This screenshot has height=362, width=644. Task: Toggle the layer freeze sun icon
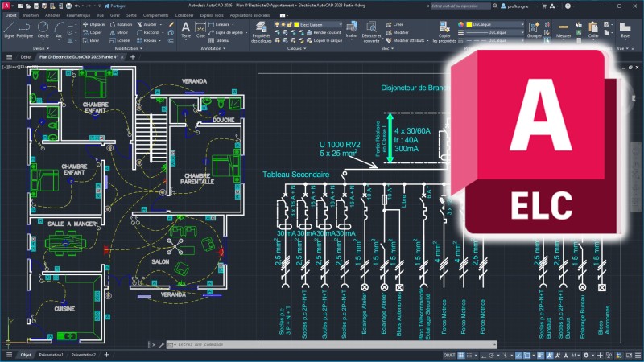[283, 25]
